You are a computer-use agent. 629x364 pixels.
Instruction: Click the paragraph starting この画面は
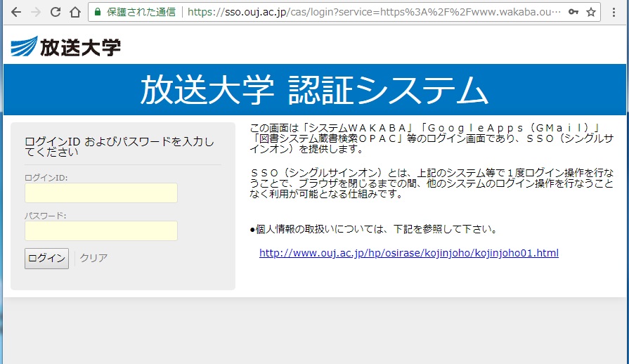[x=432, y=138]
